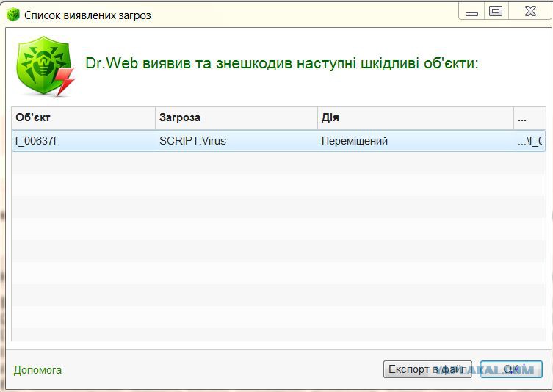The image size is (553, 392).
Task: Click the truncated path cell '...\f_'
Action: [529, 141]
